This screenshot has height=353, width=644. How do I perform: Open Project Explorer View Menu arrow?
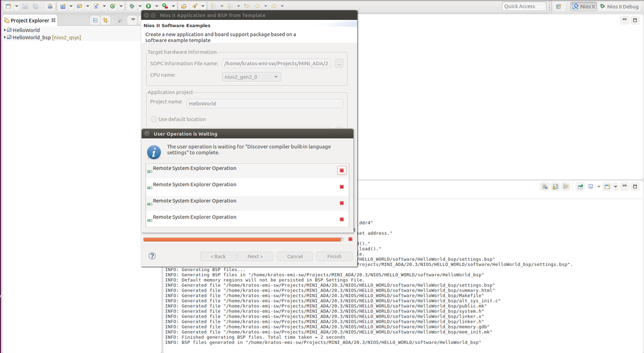(133, 20)
